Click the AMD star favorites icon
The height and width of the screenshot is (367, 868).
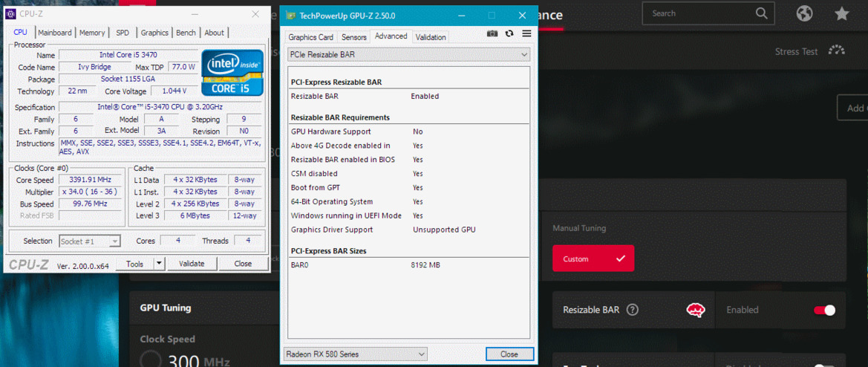click(x=842, y=13)
